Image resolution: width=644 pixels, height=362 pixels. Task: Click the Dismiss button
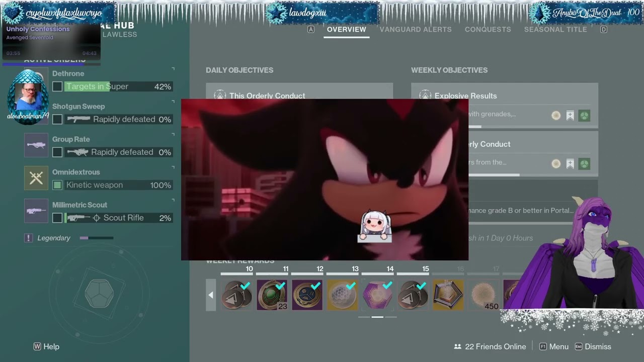[x=593, y=346]
